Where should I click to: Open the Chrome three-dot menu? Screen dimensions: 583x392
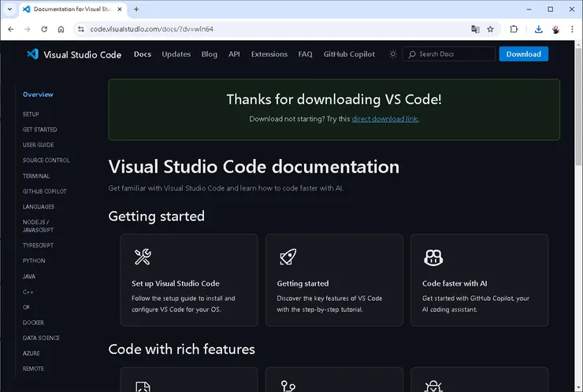click(572, 29)
